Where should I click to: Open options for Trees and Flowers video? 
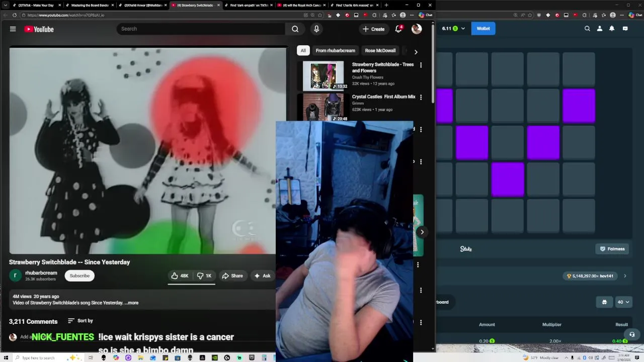click(x=421, y=65)
